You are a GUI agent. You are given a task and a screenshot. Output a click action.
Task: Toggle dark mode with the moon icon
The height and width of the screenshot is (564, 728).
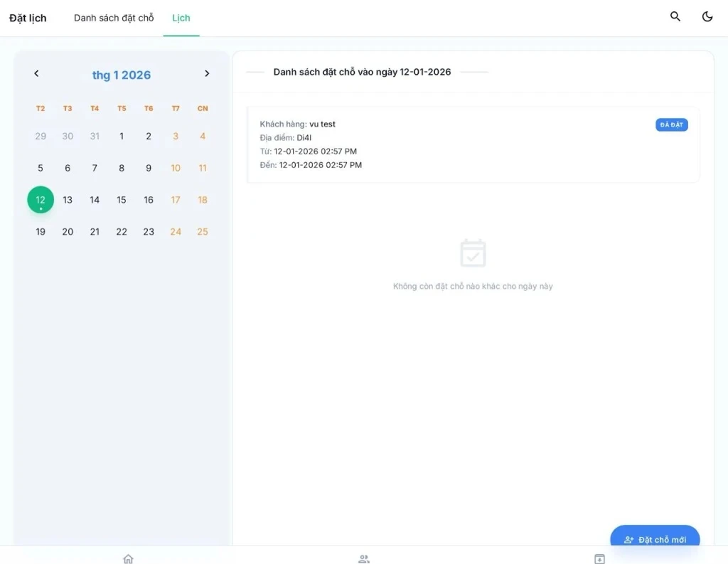(x=707, y=16)
